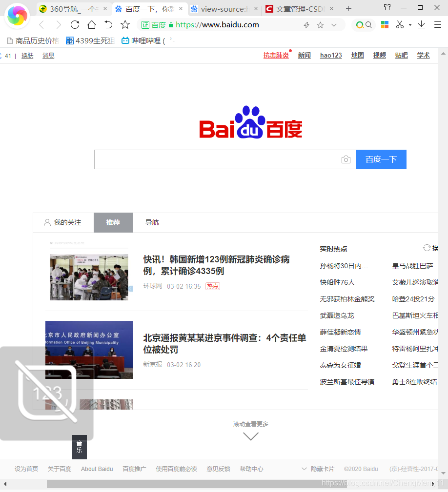Open hot topic 孙杨将30日内
Screen dimensions: 448x492
click(344, 266)
